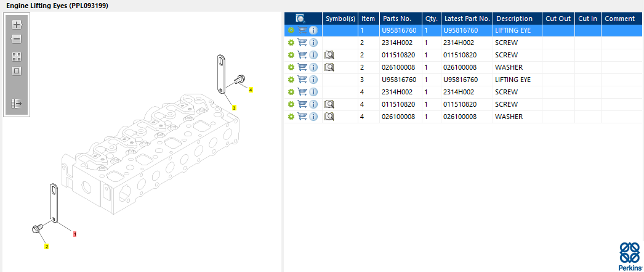Add SCREW 2314H002 item 2 to cart
Image resolution: width=644 pixels, height=272 pixels.
coord(302,43)
